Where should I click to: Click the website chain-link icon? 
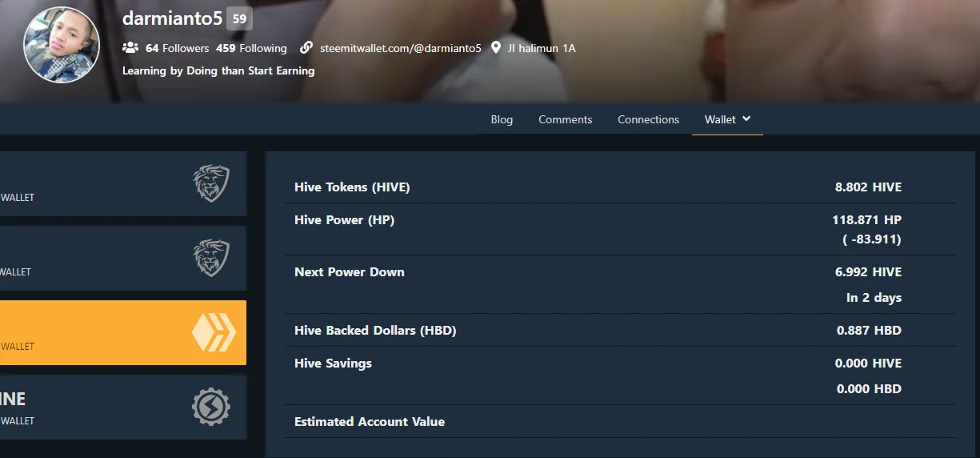tap(306, 48)
